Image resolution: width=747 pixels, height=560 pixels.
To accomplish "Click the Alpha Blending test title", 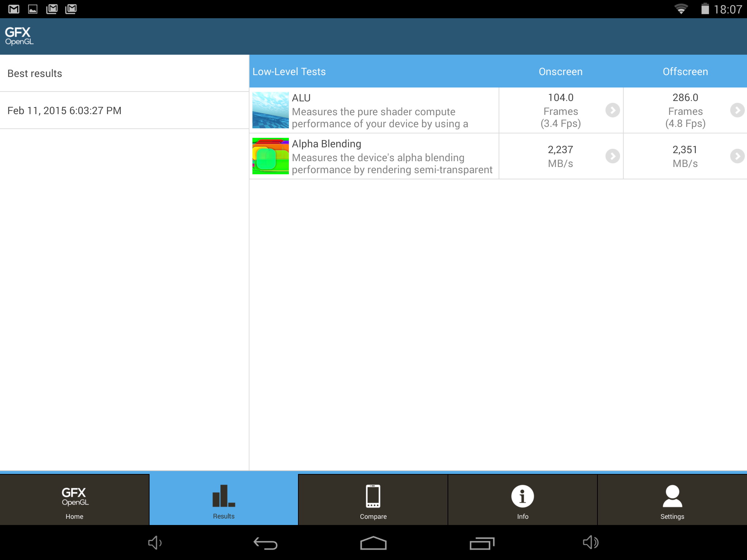I will pos(326,144).
